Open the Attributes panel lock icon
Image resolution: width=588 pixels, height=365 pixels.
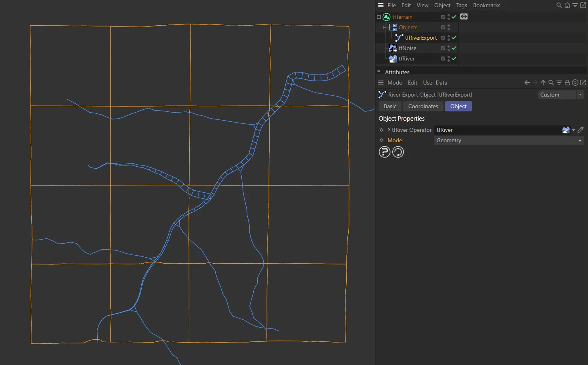(x=567, y=83)
